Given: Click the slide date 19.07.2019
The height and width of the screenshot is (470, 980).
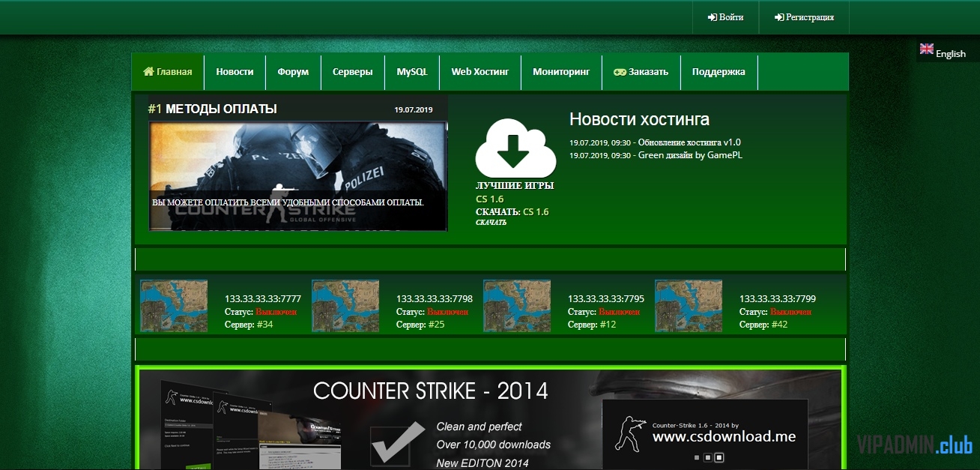Looking at the screenshot, I should pyautogui.click(x=414, y=110).
